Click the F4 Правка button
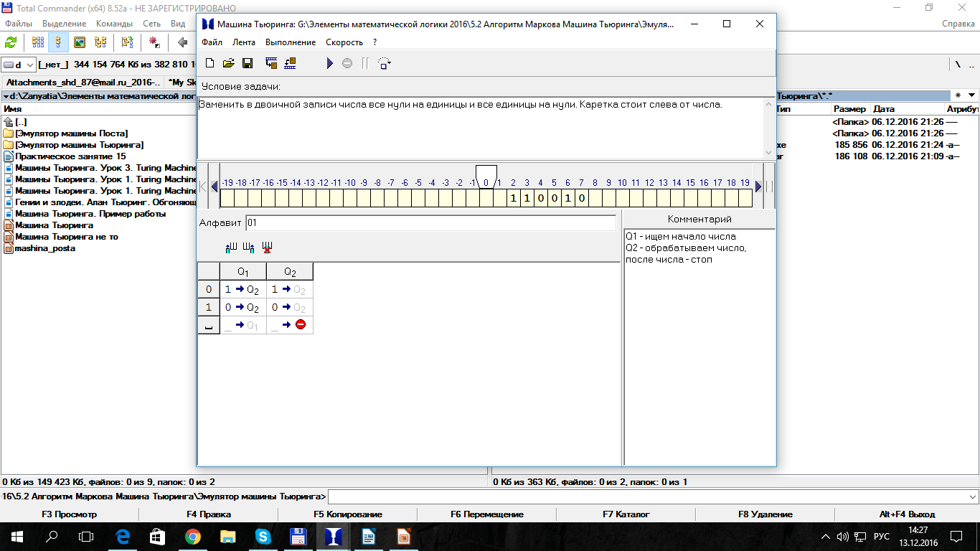This screenshot has width=980, height=551. pyautogui.click(x=209, y=514)
